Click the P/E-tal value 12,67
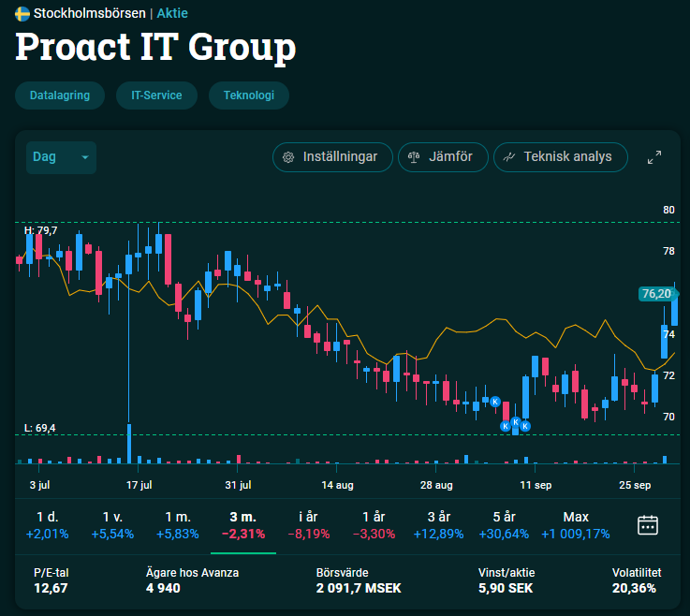 coord(51,588)
